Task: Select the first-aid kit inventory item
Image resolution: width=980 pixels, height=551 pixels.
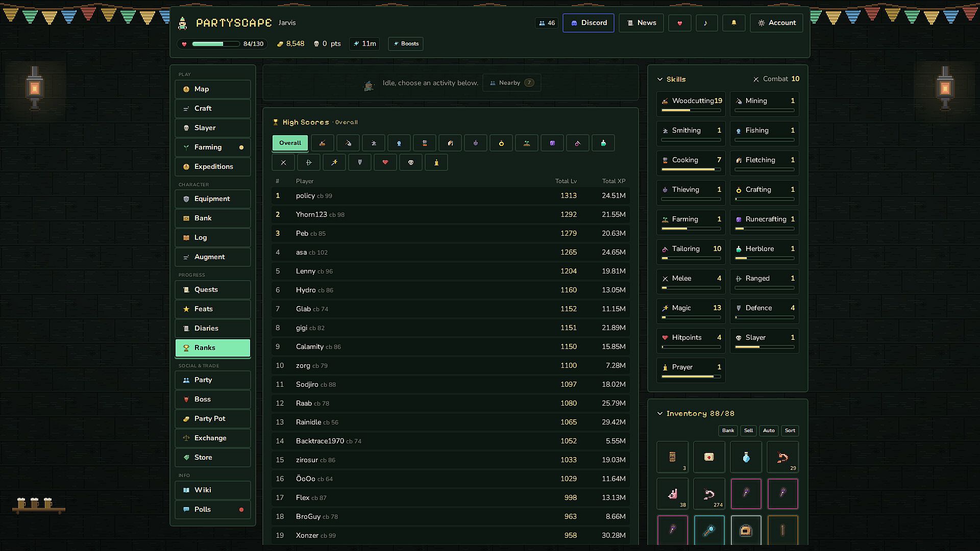Action: [709, 457]
